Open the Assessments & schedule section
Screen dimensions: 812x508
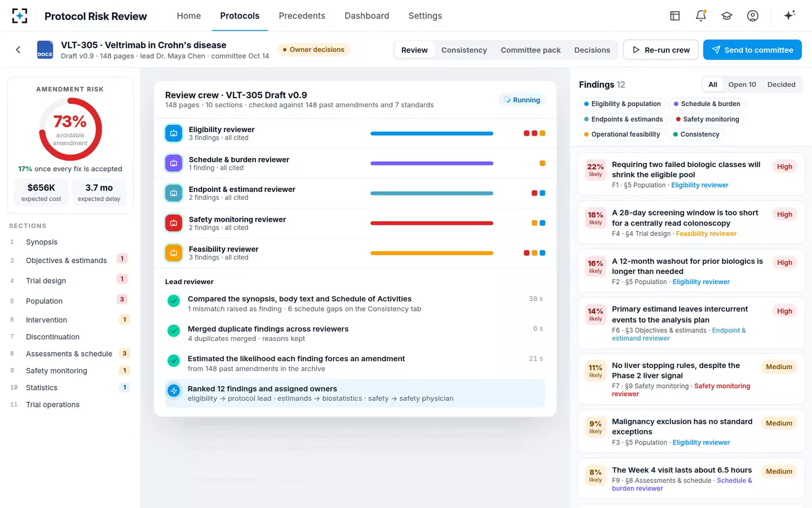(70, 354)
